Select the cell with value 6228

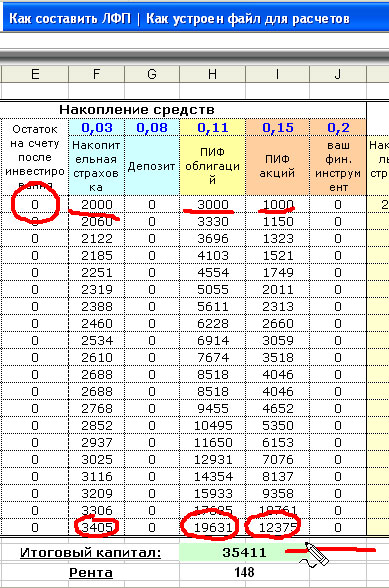[x=213, y=324]
